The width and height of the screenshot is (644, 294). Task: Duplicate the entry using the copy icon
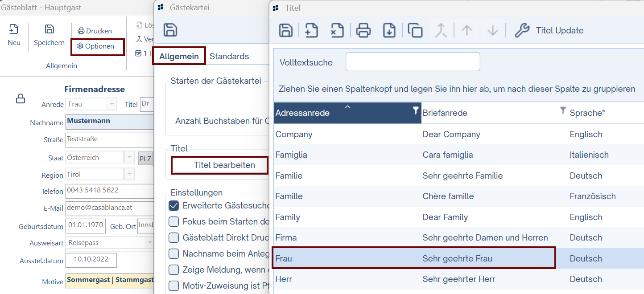(x=415, y=31)
